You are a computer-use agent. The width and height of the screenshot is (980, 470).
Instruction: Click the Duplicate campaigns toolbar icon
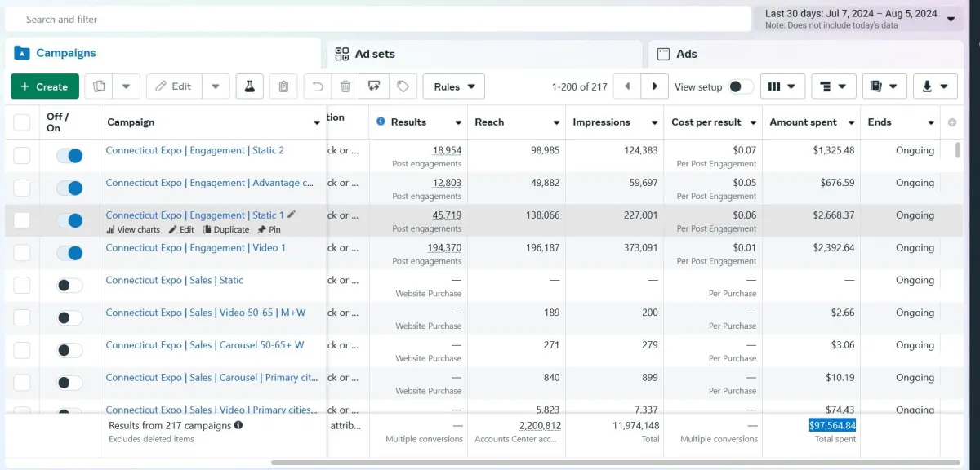pos(99,86)
